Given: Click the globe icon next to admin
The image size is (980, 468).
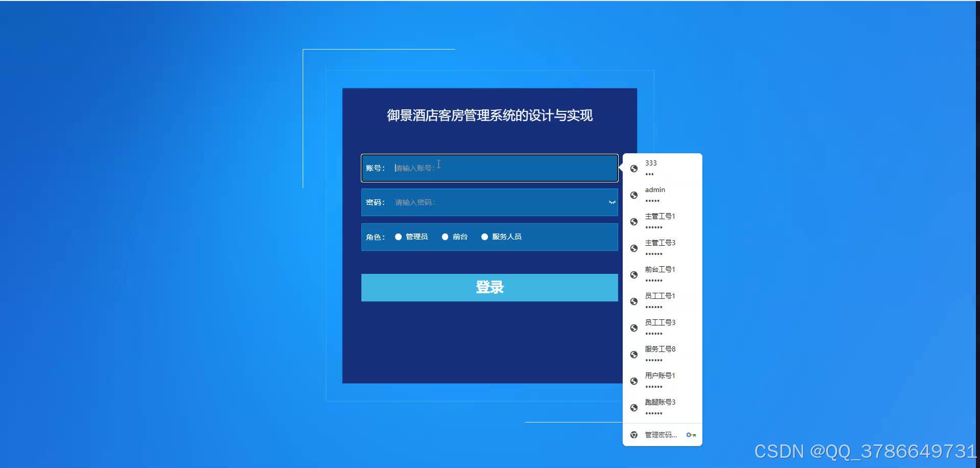Looking at the screenshot, I should click(634, 195).
